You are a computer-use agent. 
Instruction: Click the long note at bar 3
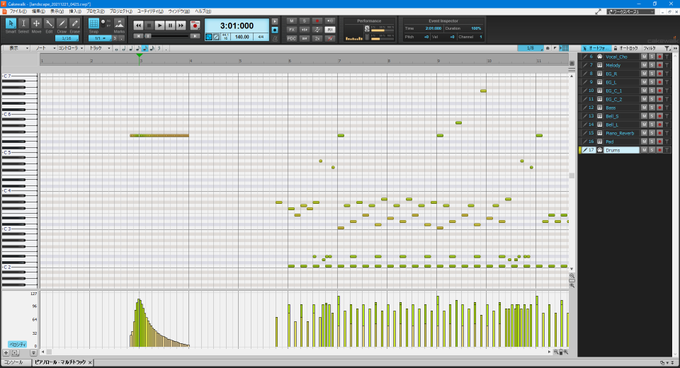click(x=159, y=136)
